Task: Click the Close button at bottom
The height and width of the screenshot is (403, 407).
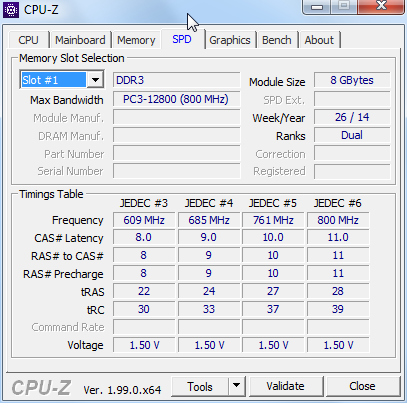Action: tap(363, 386)
